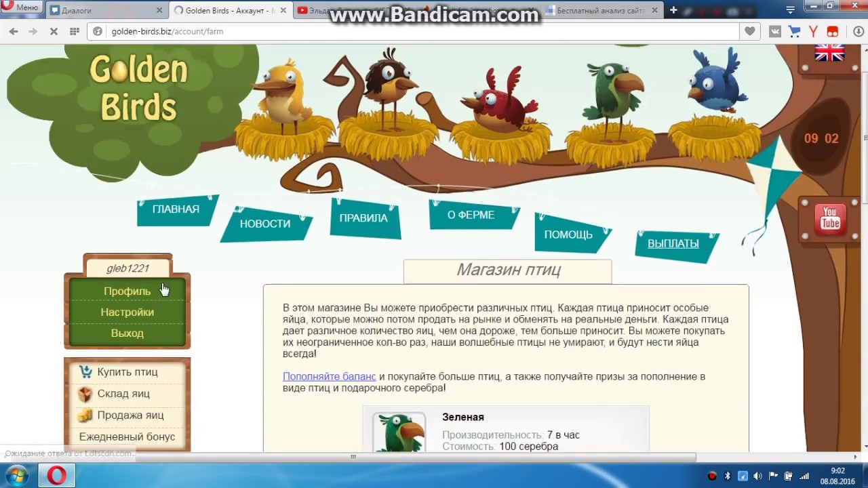Click the Yandex Y extension icon

click(x=813, y=31)
